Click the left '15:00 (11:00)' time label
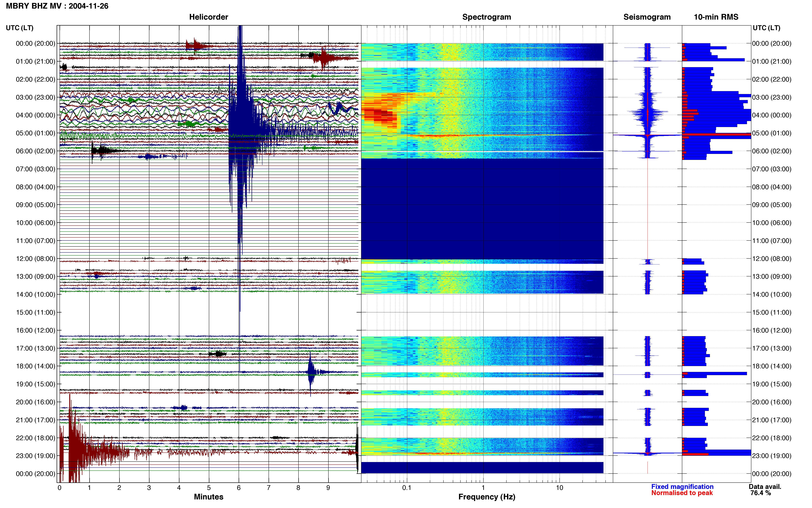 (x=36, y=313)
